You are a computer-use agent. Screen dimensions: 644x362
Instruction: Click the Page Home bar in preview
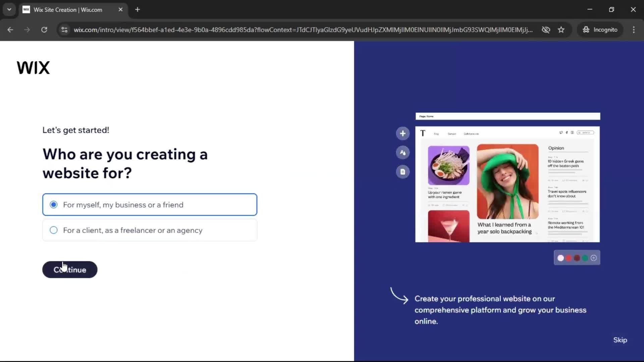point(507,116)
